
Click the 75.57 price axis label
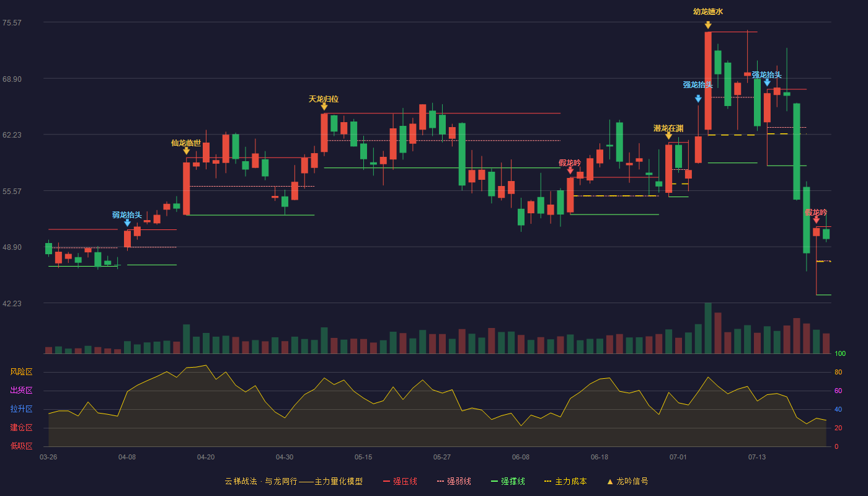coord(12,23)
